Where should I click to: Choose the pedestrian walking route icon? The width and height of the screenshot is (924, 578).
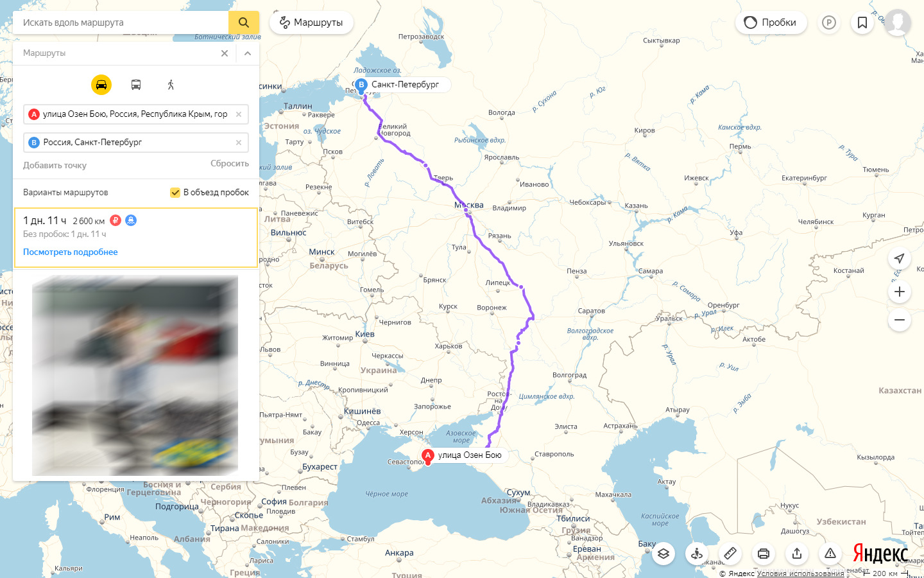[x=171, y=85]
